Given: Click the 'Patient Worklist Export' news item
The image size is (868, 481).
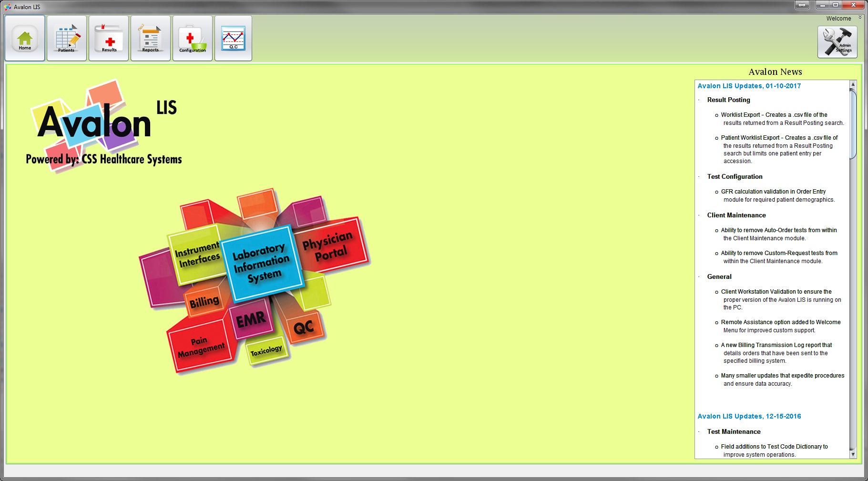Looking at the screenshot, I should pyautogui.click(x=776, y=149).
